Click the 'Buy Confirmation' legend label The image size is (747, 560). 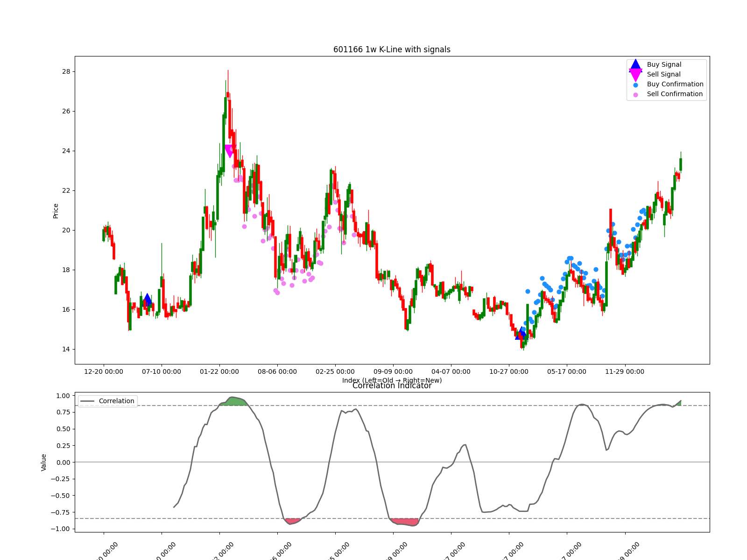(675, 84)
